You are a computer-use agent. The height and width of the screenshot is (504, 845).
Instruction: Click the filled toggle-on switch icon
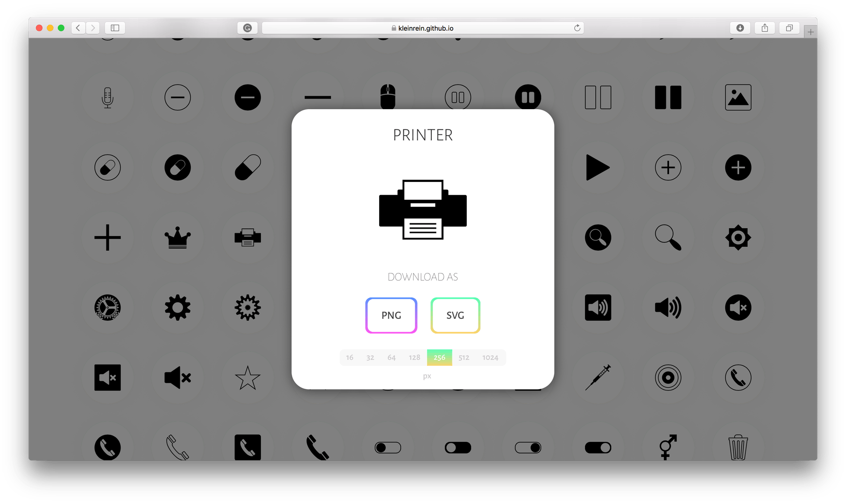(598, 448)
